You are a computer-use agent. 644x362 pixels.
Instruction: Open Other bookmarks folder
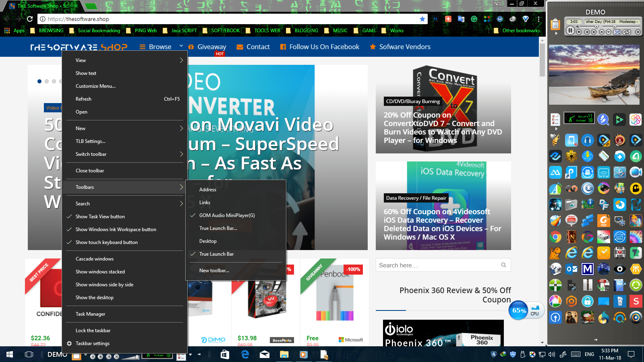click(516, 31)
